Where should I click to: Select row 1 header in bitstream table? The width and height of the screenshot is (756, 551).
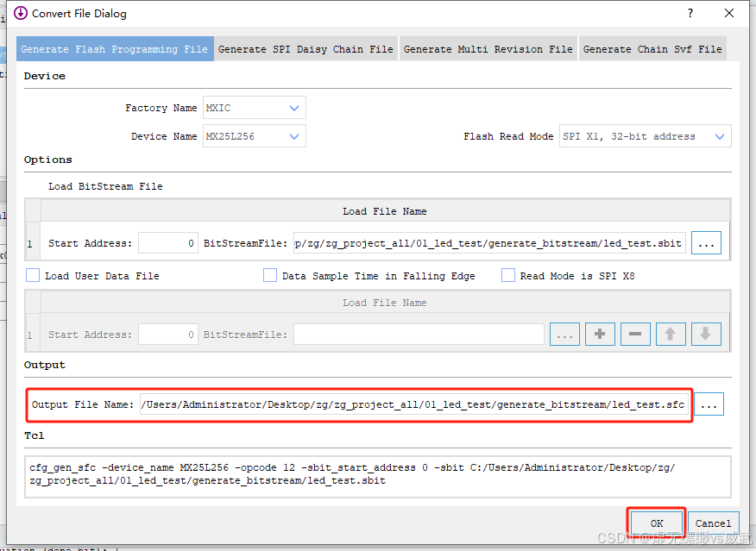click(33, 241)
